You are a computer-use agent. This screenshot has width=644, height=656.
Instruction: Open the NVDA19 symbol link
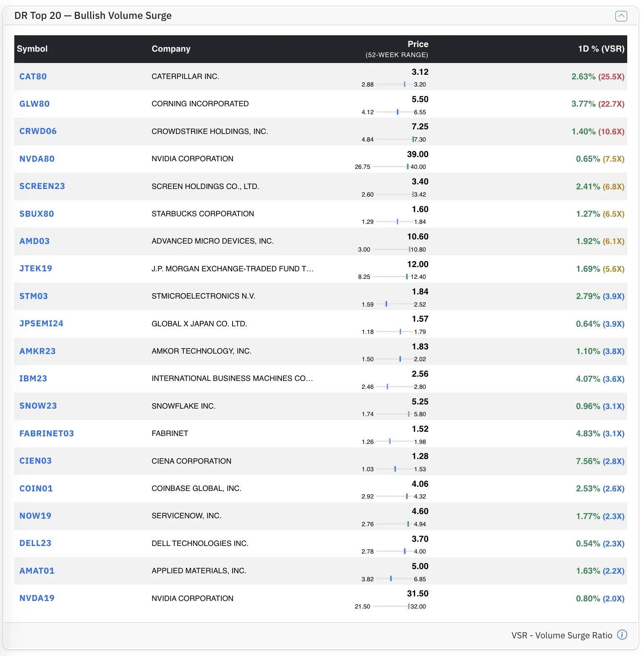(x=37, y=598)
